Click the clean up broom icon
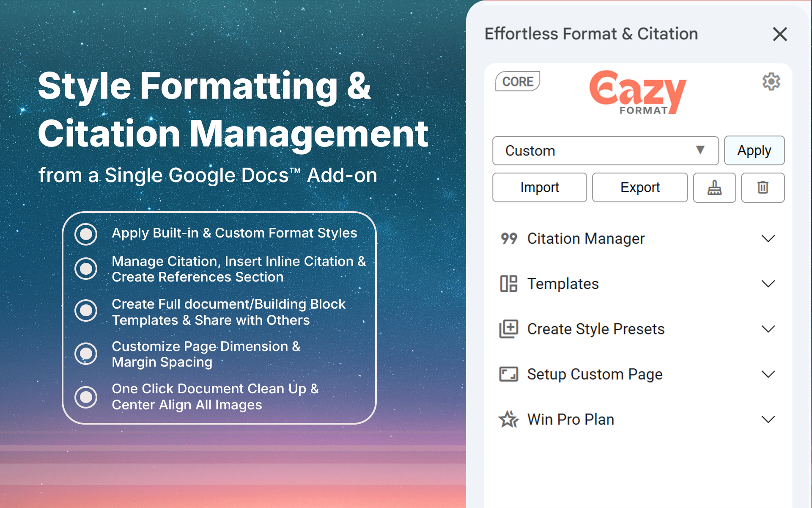This screenshot has height=508, width=812. click(x=714, y=188)
